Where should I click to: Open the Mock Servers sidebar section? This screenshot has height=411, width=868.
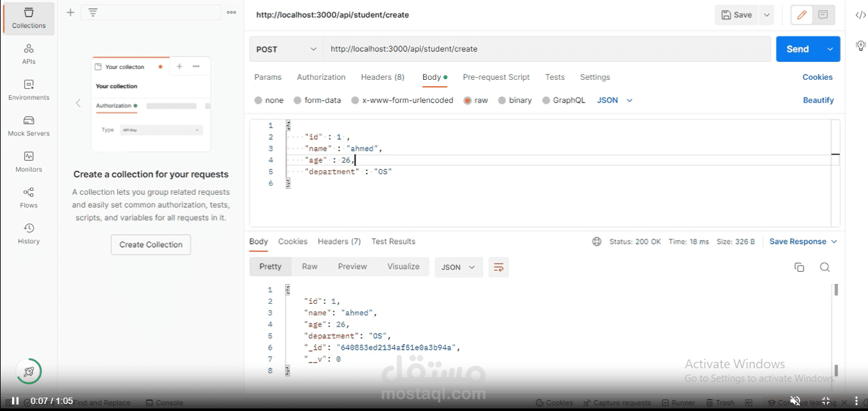[x=29, y=126]
